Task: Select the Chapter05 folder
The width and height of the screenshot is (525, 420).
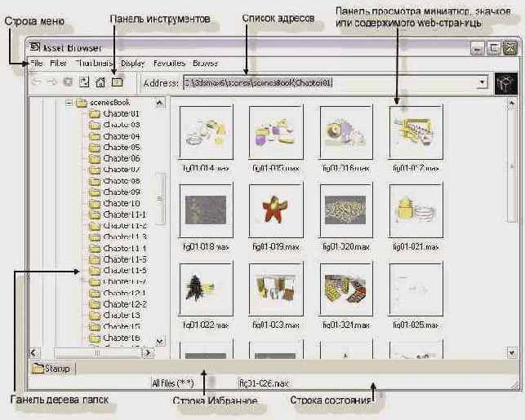Action: point(114,147)
